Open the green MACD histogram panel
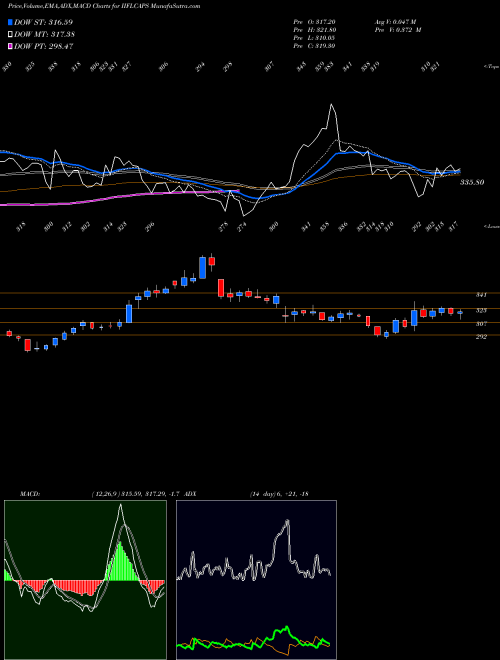Image resolution: width=500 pixels, height=660 pixels. [x=85, y=580]
